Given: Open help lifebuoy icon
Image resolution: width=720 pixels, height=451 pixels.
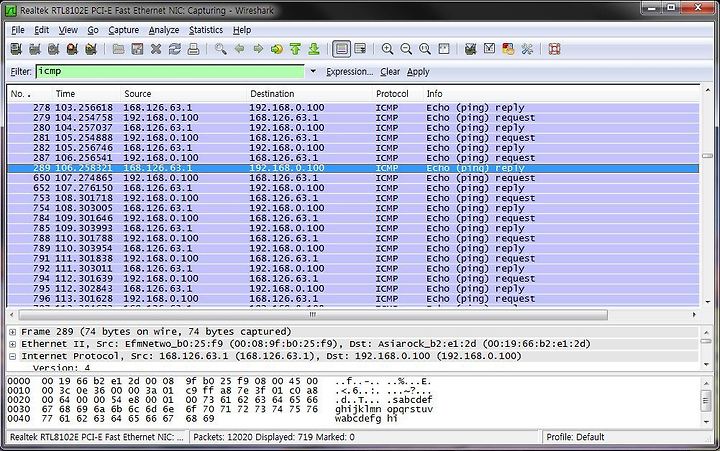Looking at the screenshot, I should (554, 49).
